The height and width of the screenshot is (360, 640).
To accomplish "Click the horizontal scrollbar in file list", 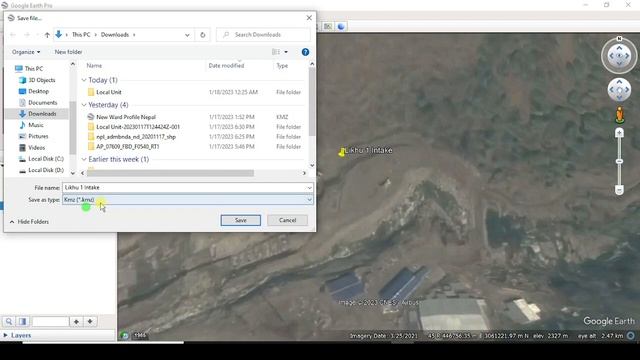I will pos(170,173).
